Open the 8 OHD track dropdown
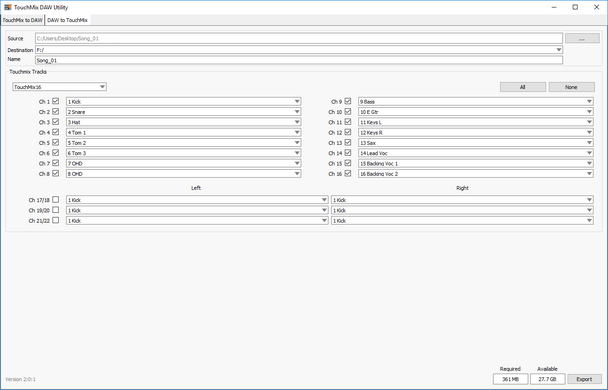Viewport: 608px width, 390px height. point(183,174)
